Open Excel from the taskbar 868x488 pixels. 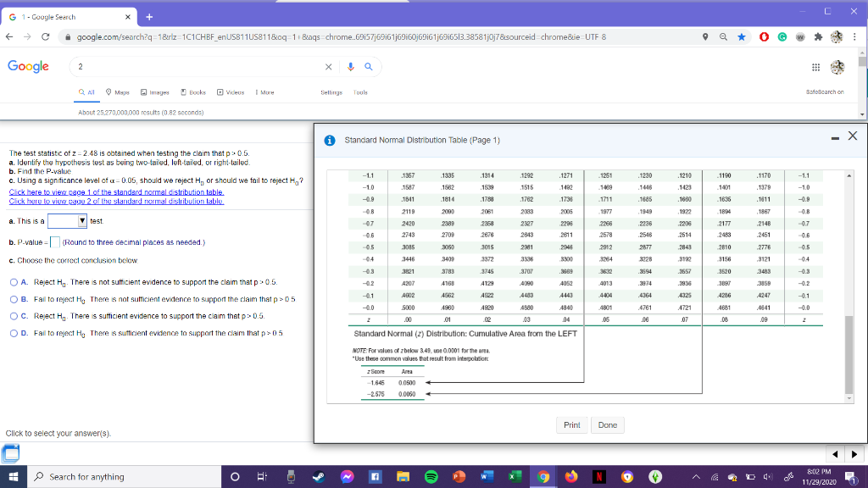pyautogui.click(x=515, y=476)
